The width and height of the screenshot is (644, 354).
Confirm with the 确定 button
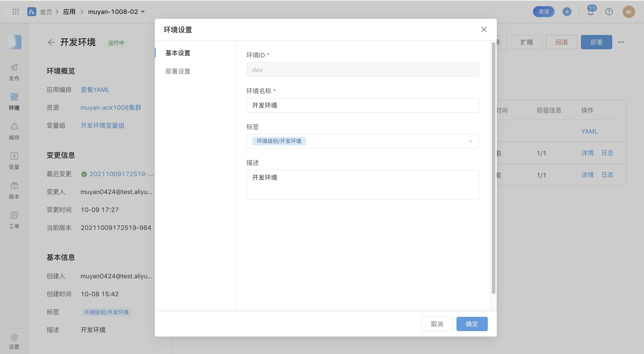tap(472, 324)
